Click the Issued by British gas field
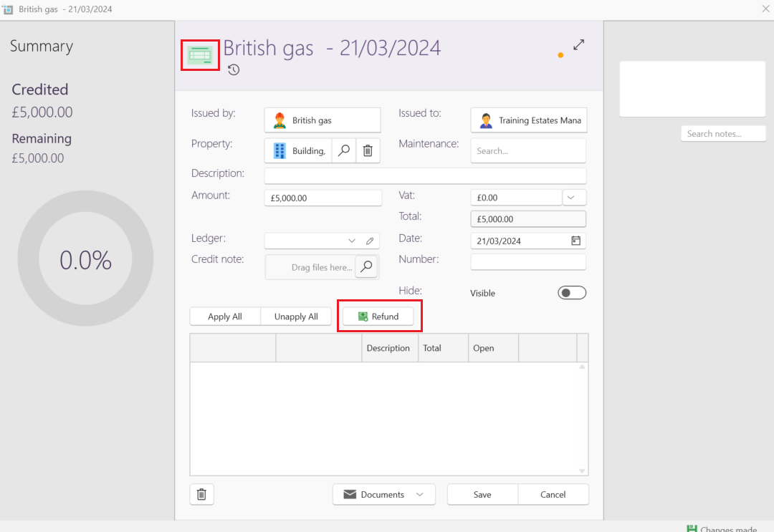 322,120
